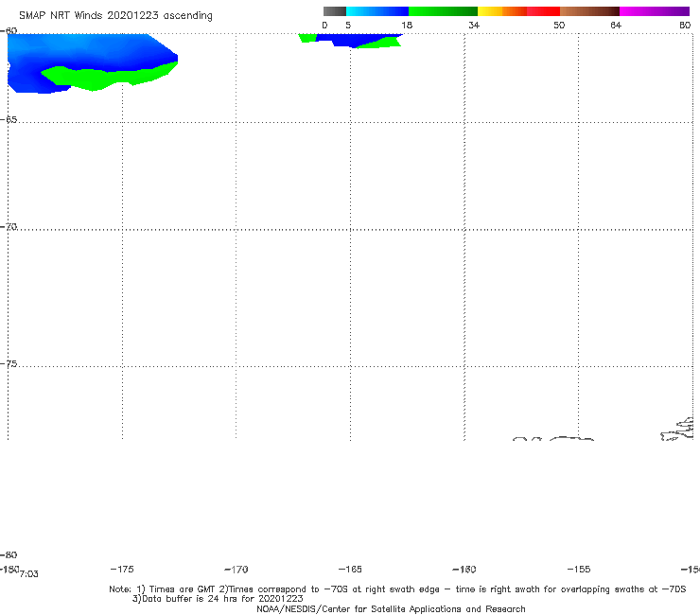Click the '-75' latitude label
This screenshot has width=700, height=615.
pos(9,363)
